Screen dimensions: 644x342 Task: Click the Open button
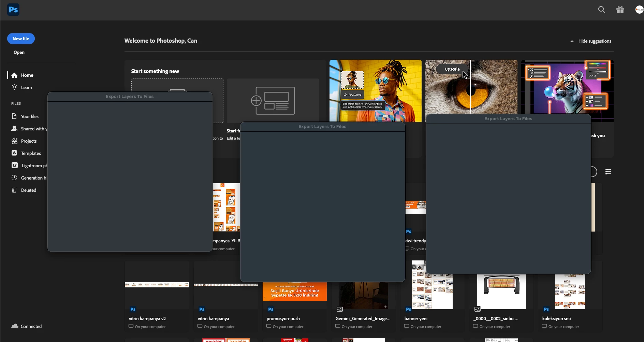click(x=19, y=52)
